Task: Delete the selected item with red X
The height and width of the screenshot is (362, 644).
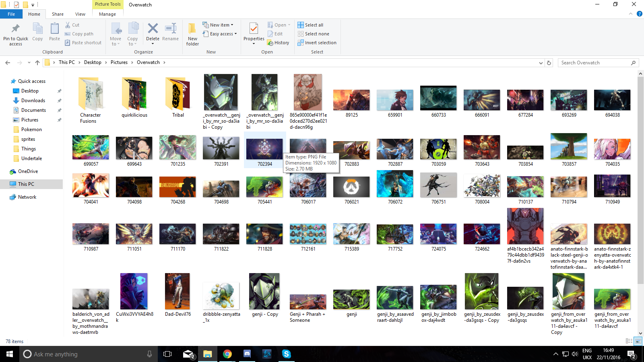Action: tap(153, 28)
